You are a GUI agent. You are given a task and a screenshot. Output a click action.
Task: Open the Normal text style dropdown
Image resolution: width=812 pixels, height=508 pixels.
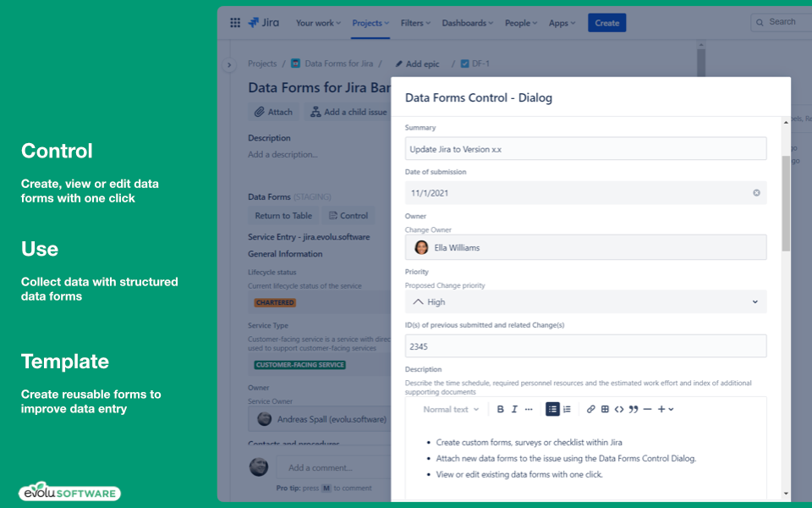[451, 409]
